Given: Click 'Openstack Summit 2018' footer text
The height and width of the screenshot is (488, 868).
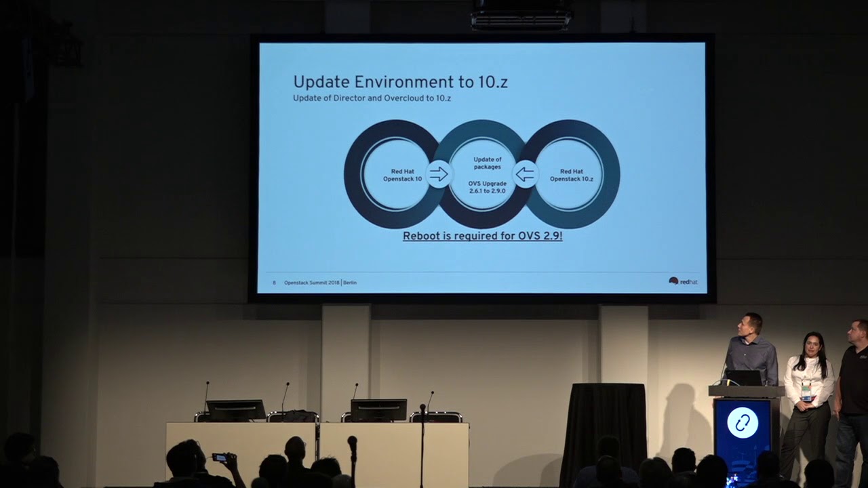Looking at the screenshot, I should (x=312, y=283).
